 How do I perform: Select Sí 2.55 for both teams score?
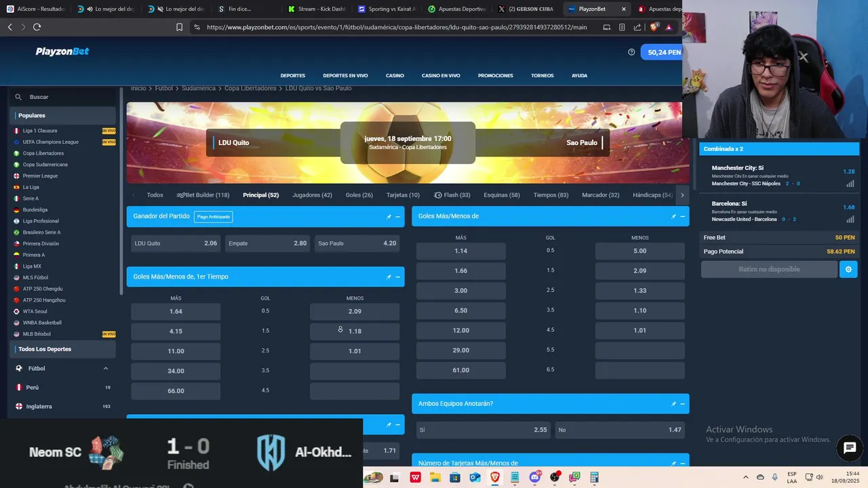483,430
